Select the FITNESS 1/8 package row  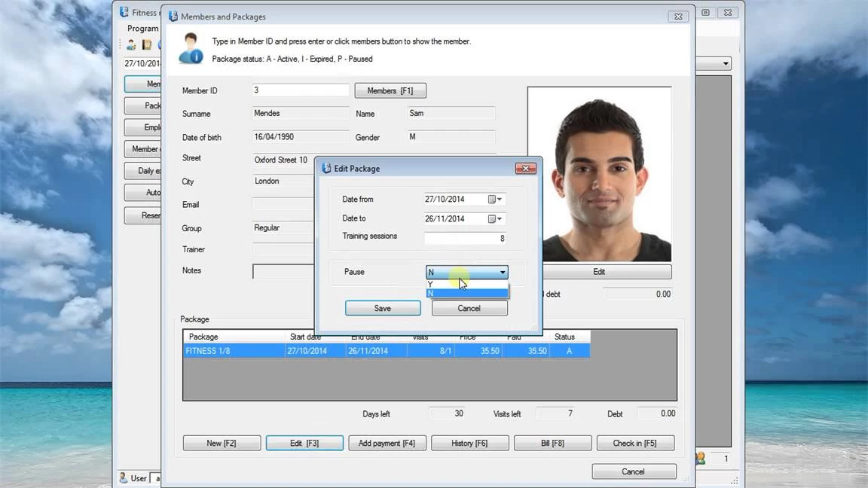[x=386, y=351]
